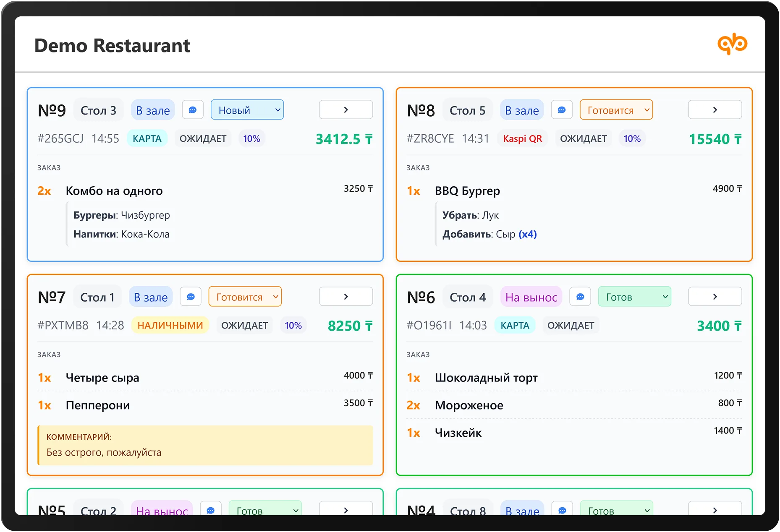Expand 'Готовится' status dropdown on order №8
780x532 pixels.
pos(616,110)
